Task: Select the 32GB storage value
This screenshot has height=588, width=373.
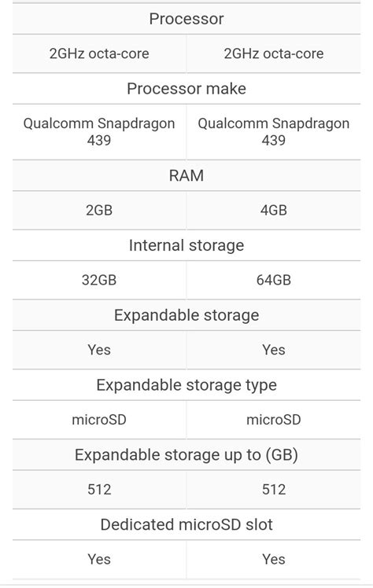Action: (99, 280)
